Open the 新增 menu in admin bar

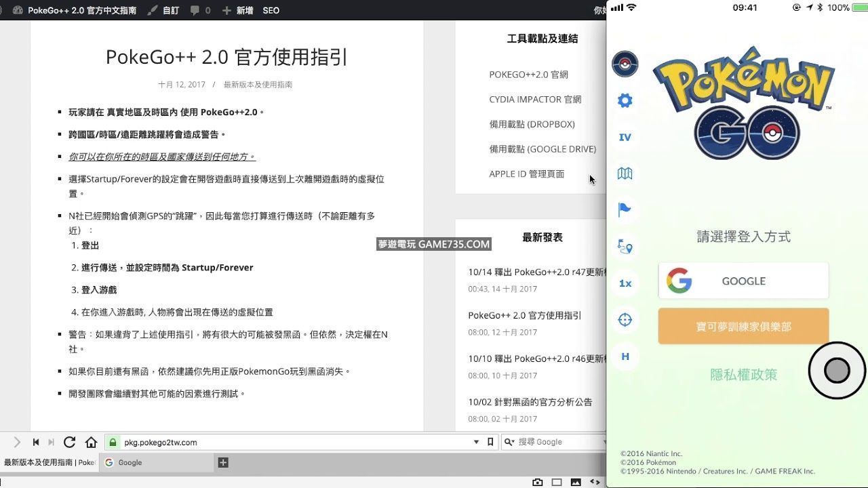coord(238,10)
